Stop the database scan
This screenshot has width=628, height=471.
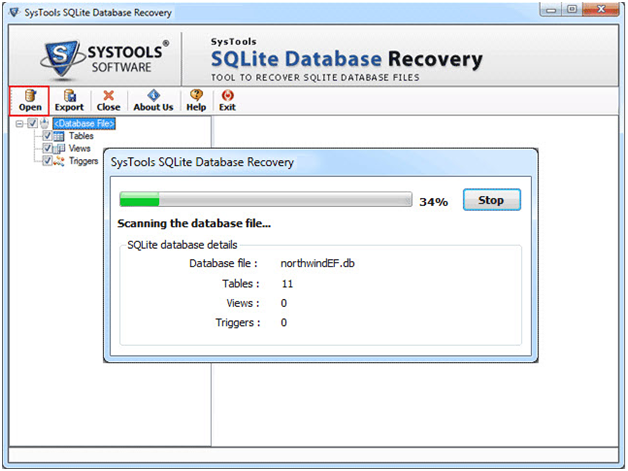tap(491, 200)
